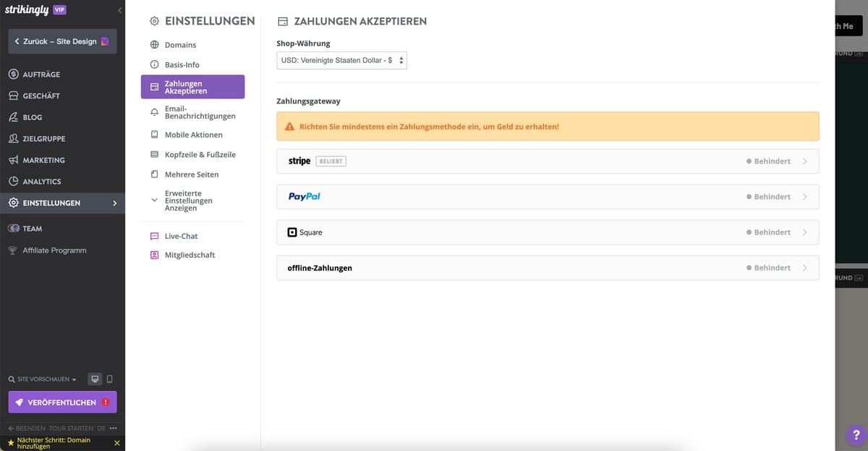Screen dimensions: 868x451
Task: Click the Veröffentlichen button
Action: click(62, 402)
